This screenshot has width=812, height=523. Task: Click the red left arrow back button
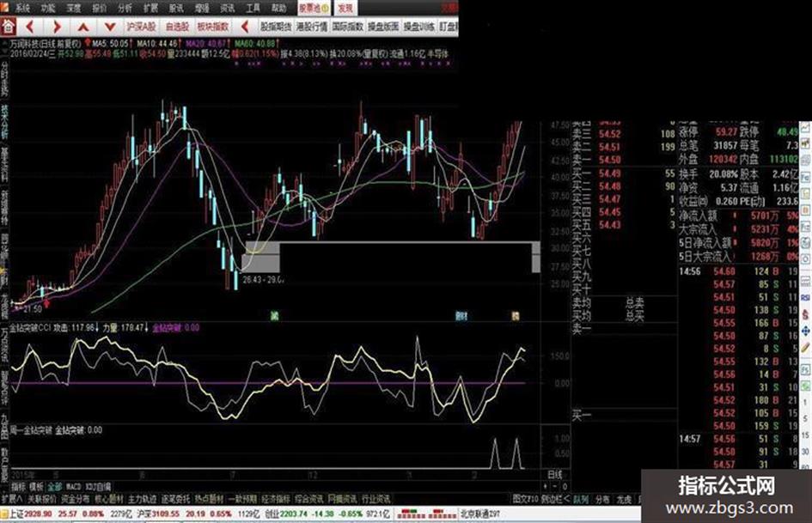[x=30, y=26]
